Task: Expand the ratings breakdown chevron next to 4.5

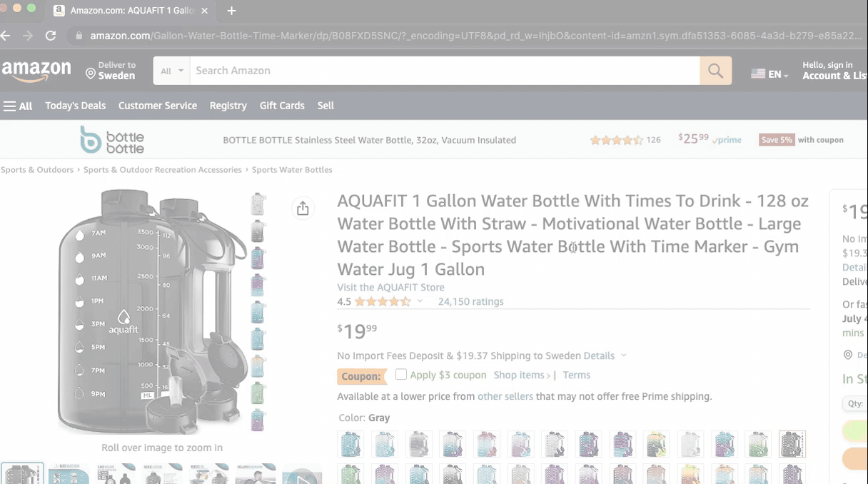Action: pyautogui.click(x=421, y=301)
